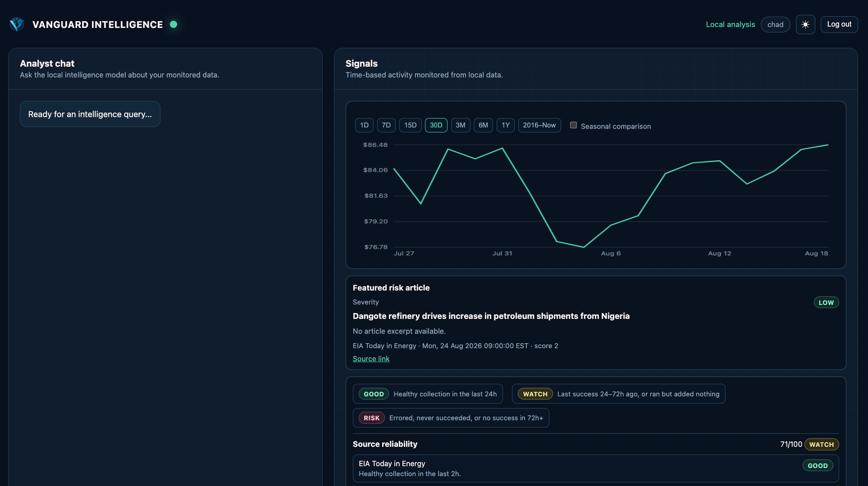The image size is (868, 486).
Task: Click the Ready for an intelligence query message
Action: pos(90,114)
